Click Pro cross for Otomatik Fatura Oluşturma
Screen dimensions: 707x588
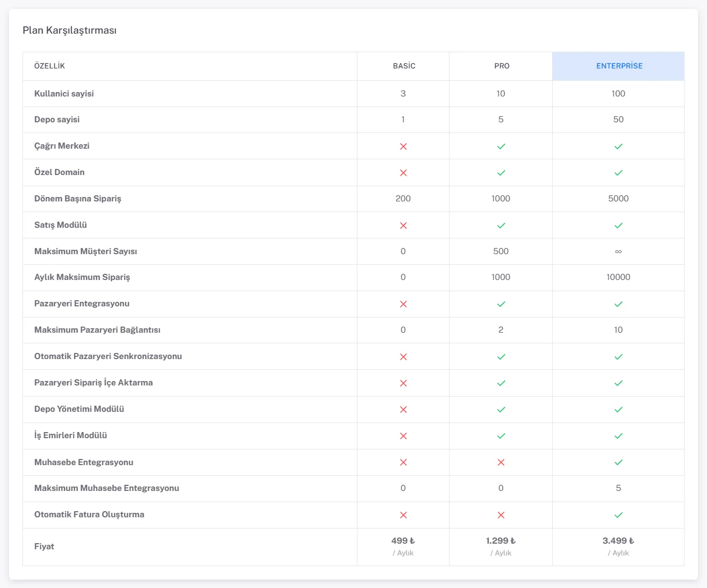coord(501,515)
